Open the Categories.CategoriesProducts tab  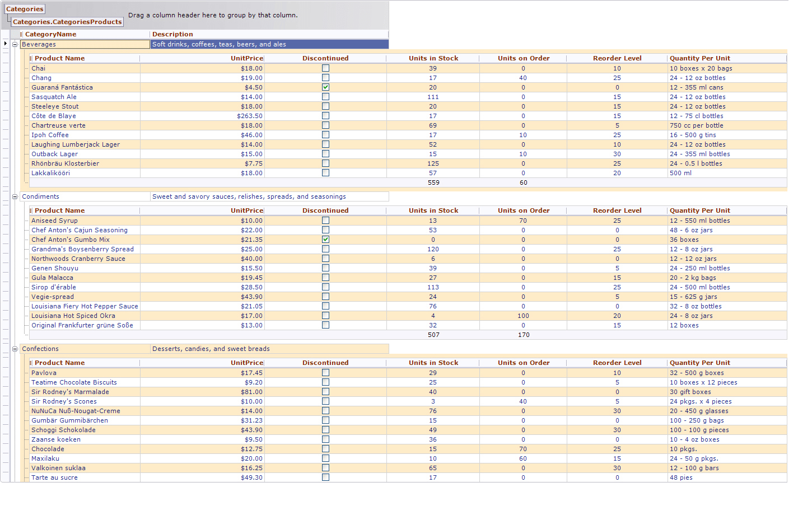(x=67, y=22)
